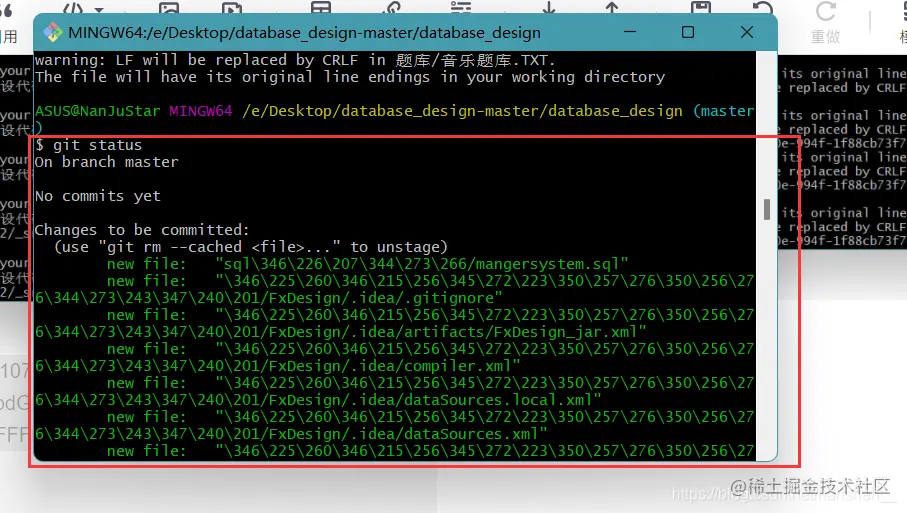Click the "On branch master" line
907x513 pixels.
[x=106, y=162]
